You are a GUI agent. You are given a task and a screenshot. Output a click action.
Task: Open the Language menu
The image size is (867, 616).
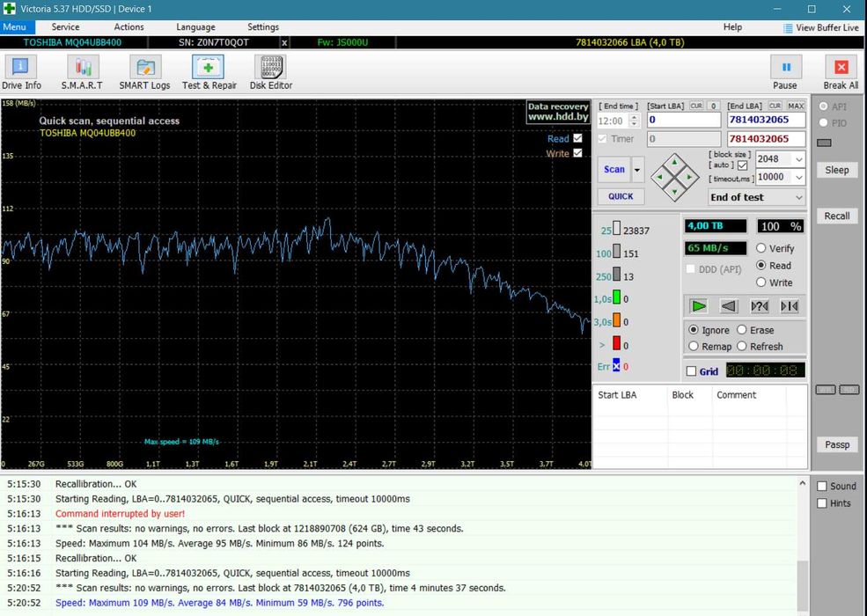(x=195, y=27)
